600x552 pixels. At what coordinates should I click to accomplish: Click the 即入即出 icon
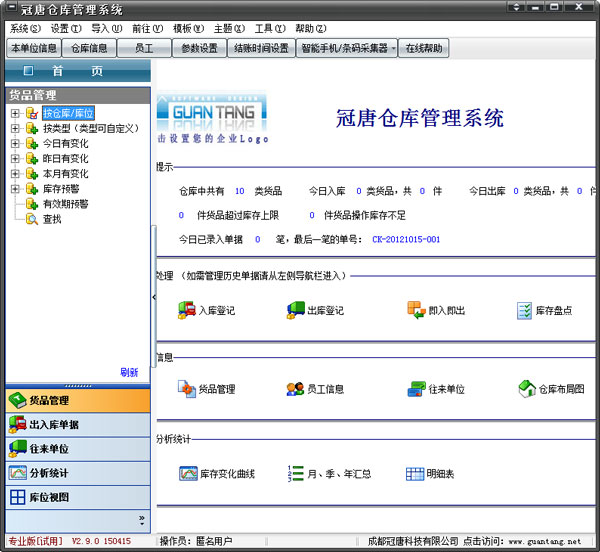click(416, 310)
